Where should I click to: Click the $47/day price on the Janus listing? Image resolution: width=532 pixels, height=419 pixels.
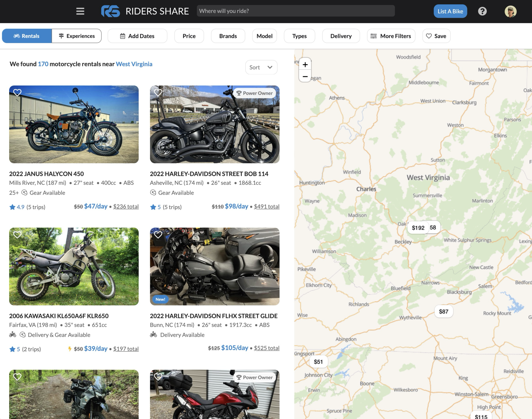96,206
